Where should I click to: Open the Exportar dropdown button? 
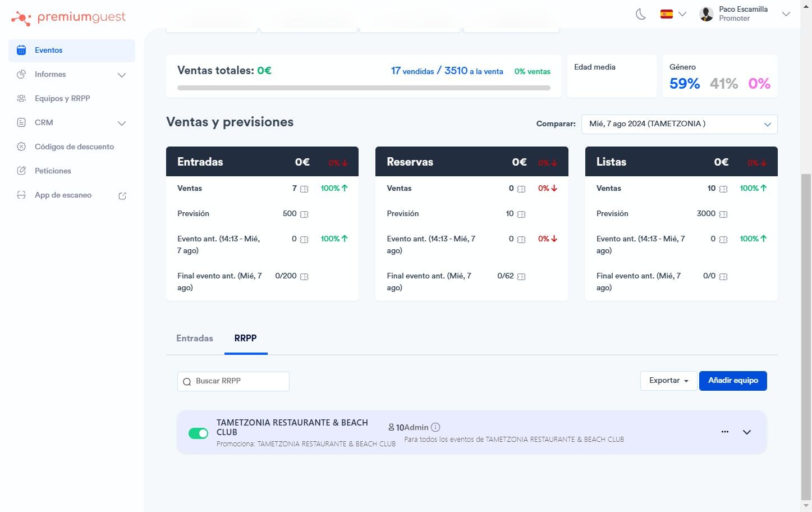pos(669,381)
